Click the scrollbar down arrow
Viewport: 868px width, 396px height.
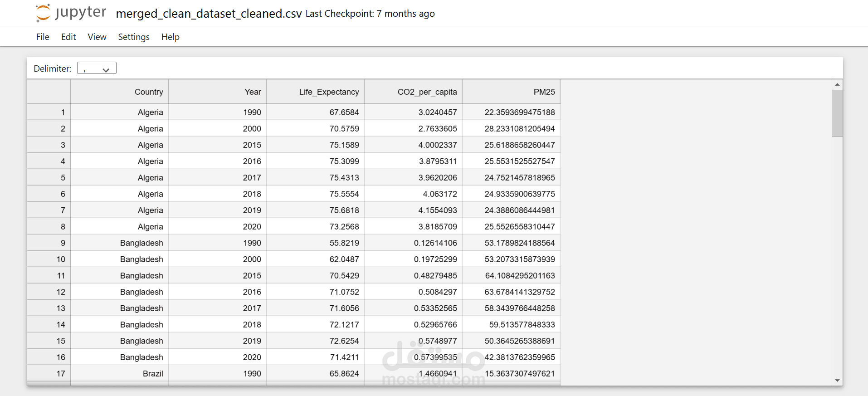click(x=837, y=381)
